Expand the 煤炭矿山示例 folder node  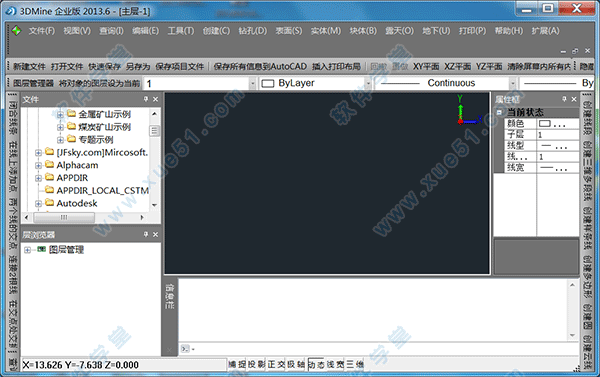pyautogui.click(x=60, y=127)
